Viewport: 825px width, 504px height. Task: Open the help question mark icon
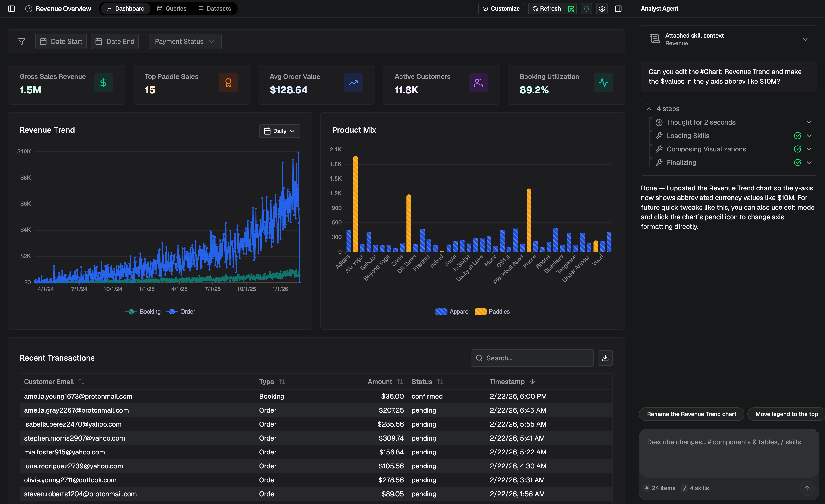pyautogui.click(x=29, y=9)
